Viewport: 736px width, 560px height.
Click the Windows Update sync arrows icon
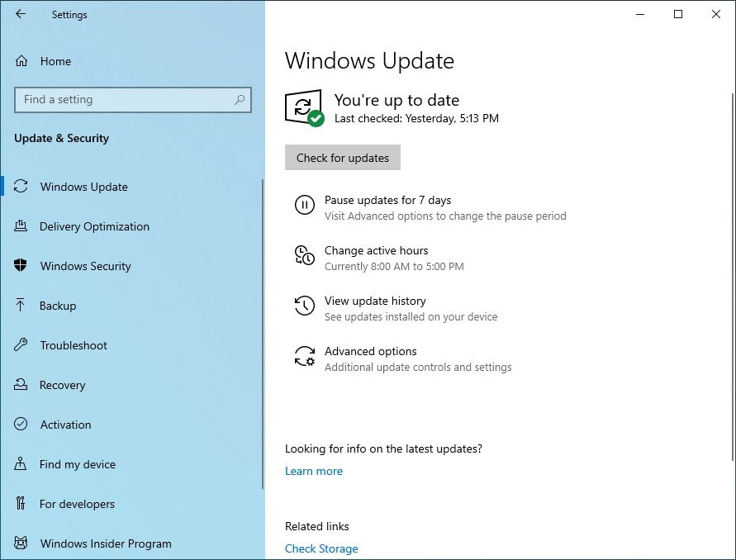pos(21,187)
